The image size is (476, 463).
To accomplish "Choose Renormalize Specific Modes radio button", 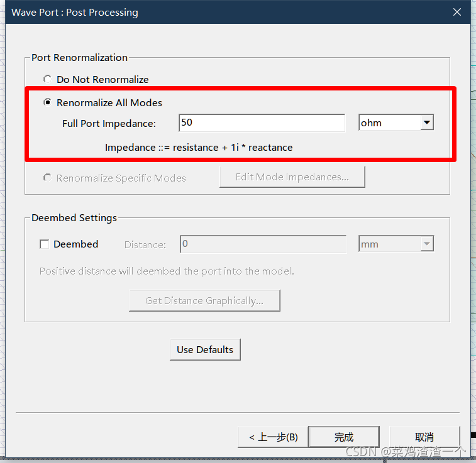I will pos(47,178).
